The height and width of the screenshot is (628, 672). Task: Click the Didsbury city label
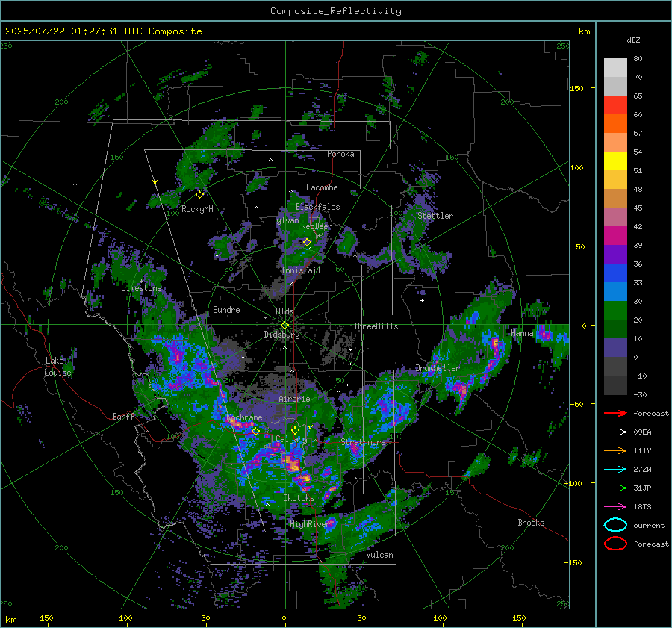coord(281,335)
